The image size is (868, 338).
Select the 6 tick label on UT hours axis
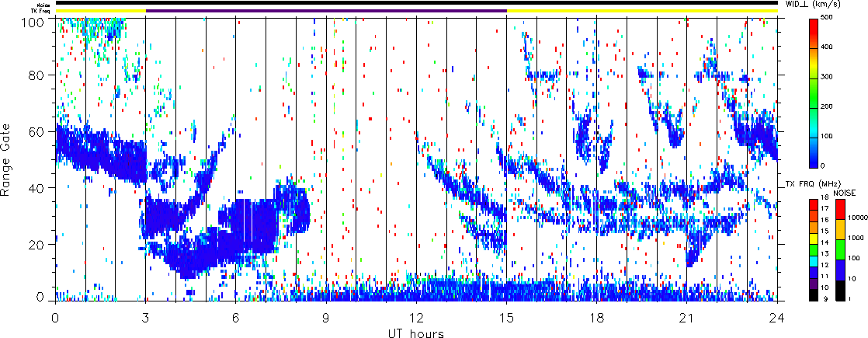tap(236, 317)
